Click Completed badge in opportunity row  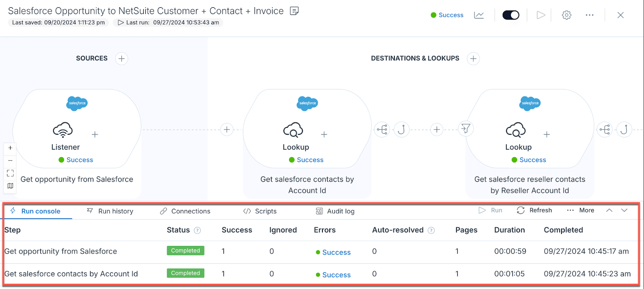click(186, 251)
